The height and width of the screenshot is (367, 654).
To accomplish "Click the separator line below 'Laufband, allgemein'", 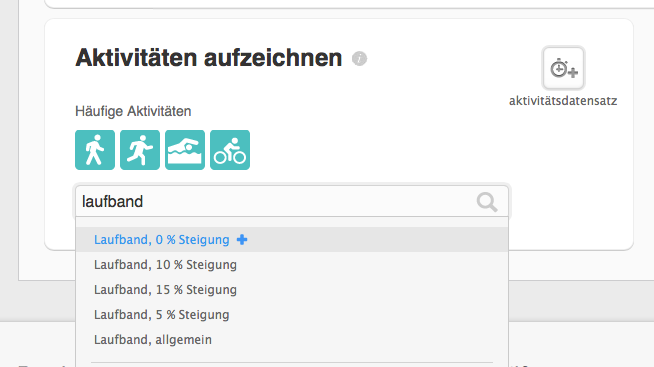I will tap(292, 362).
